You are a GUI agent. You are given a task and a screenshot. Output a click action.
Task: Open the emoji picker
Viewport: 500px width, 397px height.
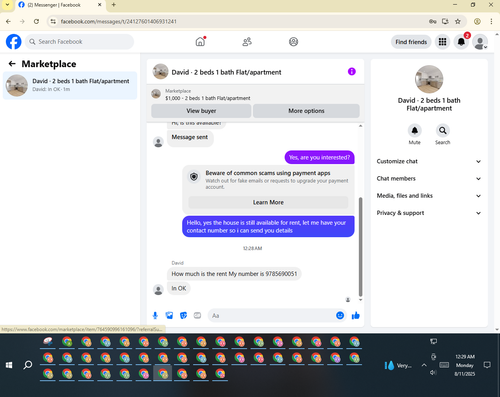340,315
